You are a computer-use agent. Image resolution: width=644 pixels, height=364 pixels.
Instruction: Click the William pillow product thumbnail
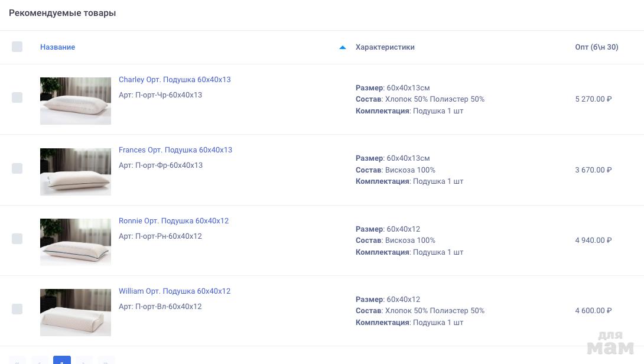pos(76,312)
